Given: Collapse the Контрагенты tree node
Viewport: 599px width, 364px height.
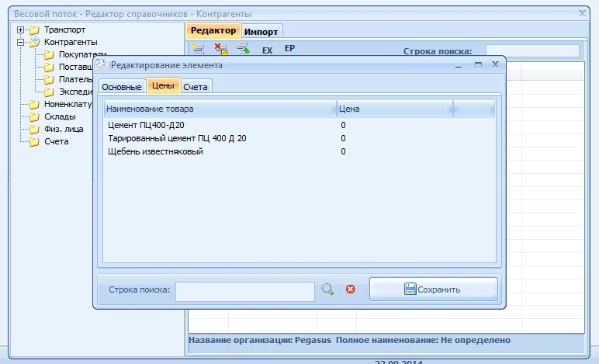Looking at the screenshot, I should (20, 42).
